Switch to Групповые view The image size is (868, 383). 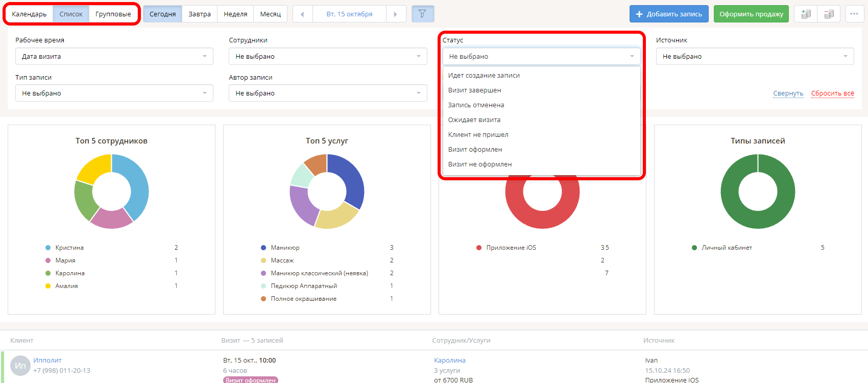point(113,14)
